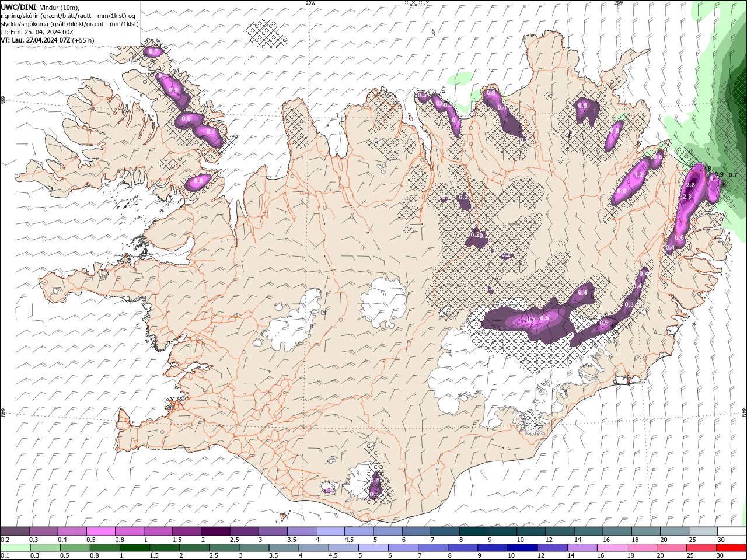This screenshot has width=747, height=560.
Task: Select the bright pink 0.5 swatch in upper legend row
Action: click(101, 531)
